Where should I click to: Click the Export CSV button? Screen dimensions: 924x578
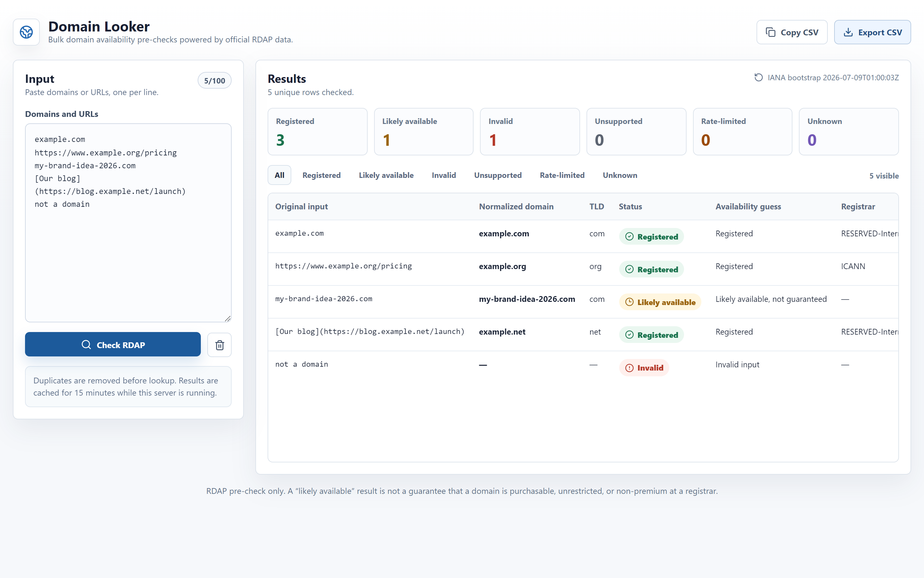coord(872,32)
